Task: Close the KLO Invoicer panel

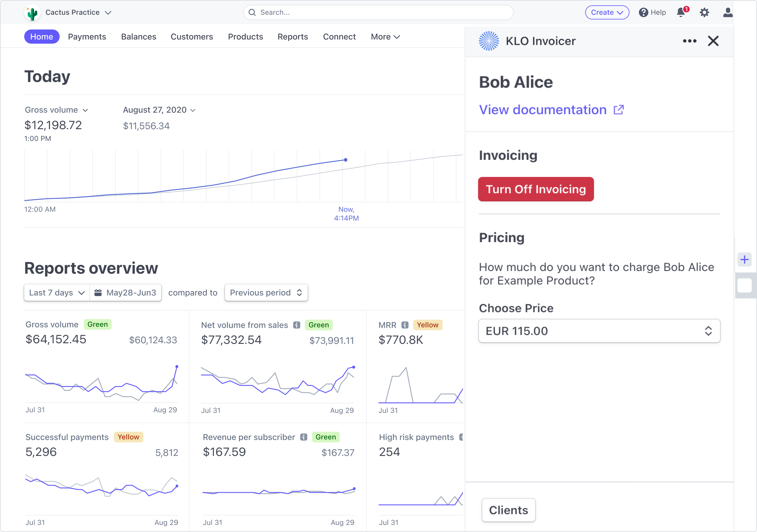Action: coord(713,41)
